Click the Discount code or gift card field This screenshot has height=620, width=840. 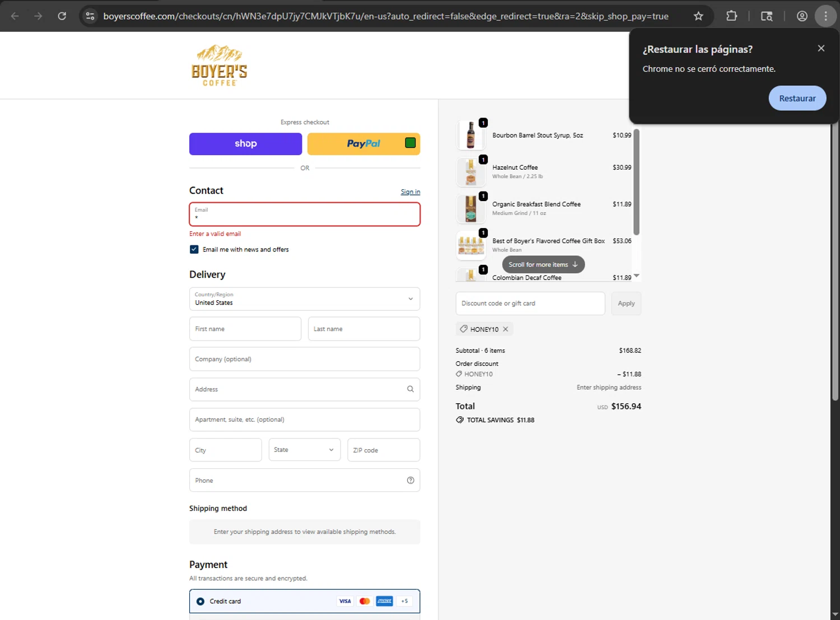530,304
